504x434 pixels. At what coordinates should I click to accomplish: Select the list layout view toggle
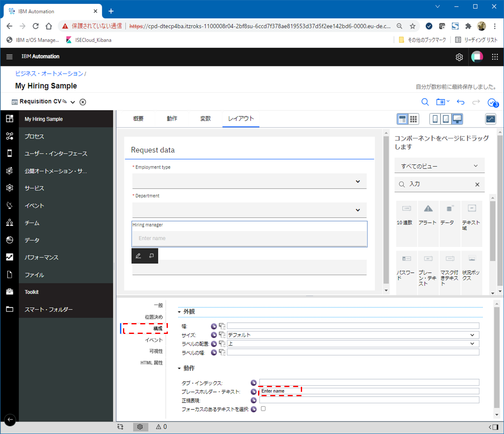point(402,119)
